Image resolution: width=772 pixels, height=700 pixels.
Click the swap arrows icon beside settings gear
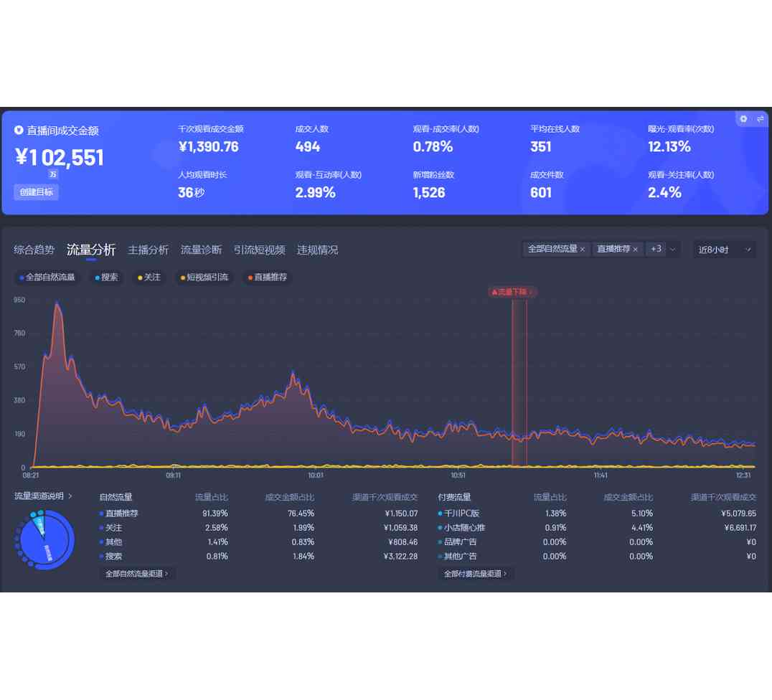tap(760, 119)
